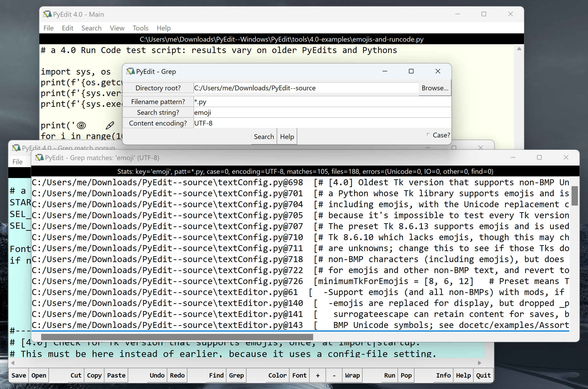The image size is (588, 389).
Task: Click the Search button in Grep dialog
Action: 264,137
